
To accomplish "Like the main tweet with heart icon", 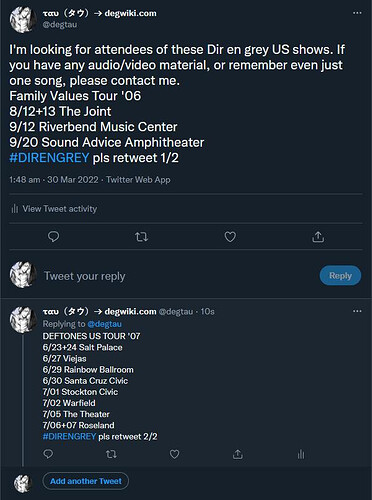I will [x=230, y=237].
